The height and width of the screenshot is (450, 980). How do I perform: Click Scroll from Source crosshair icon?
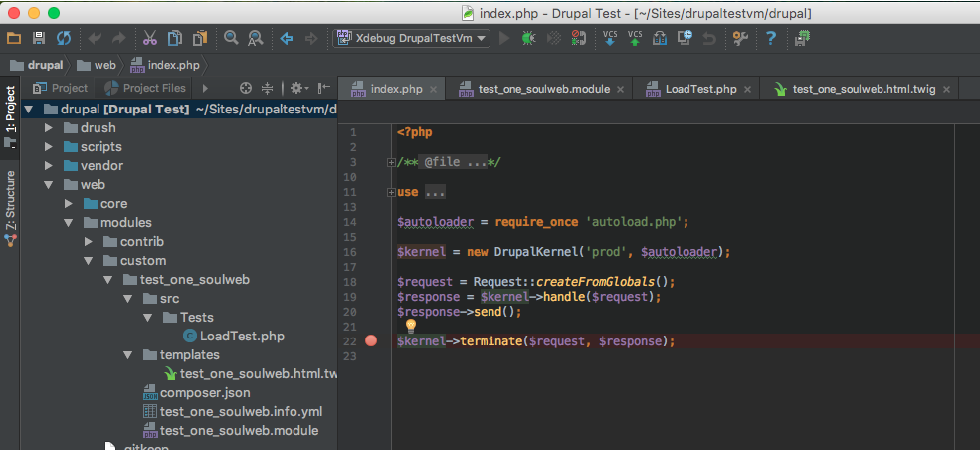point(247,89)
